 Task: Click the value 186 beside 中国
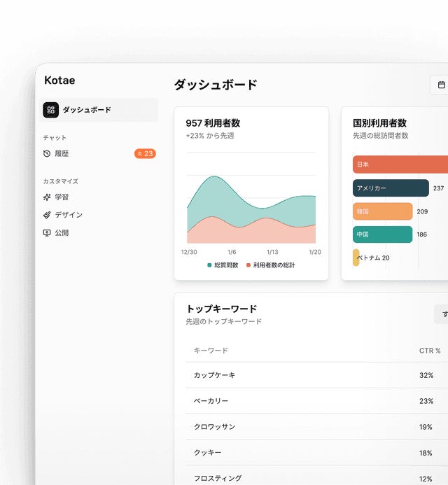[421, 234]
